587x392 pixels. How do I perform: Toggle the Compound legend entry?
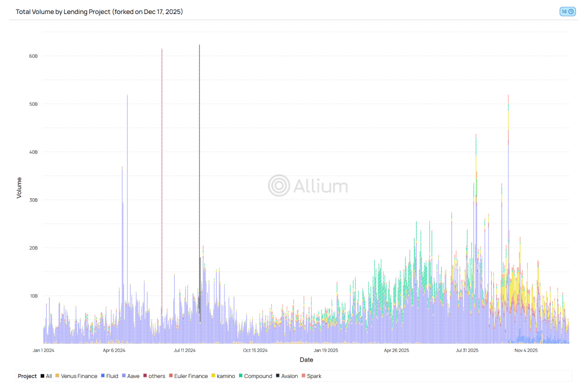(255, 376)
